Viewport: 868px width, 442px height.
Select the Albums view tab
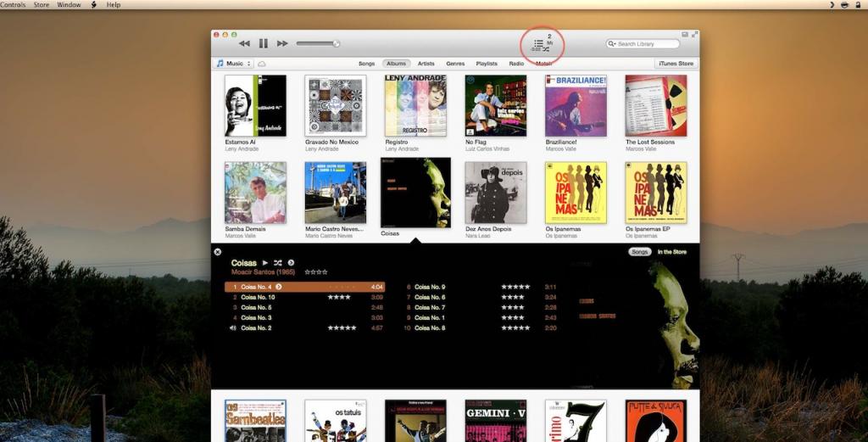tap(397, 64)
